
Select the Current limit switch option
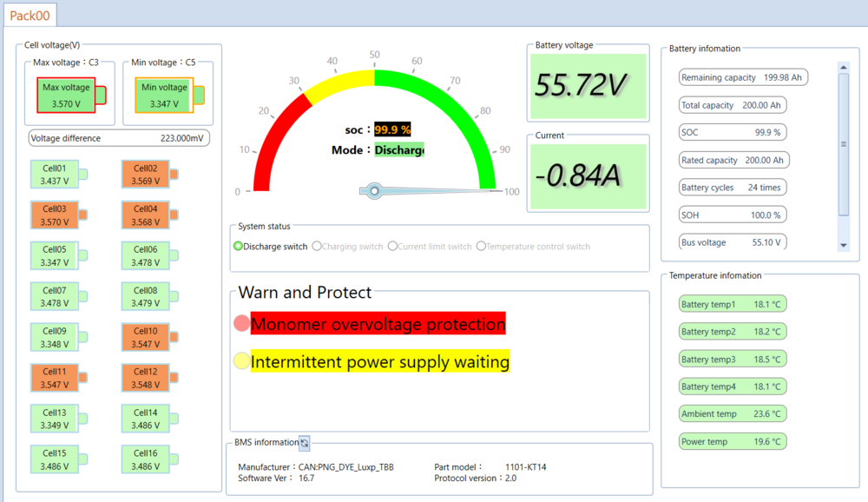point(392,247)
